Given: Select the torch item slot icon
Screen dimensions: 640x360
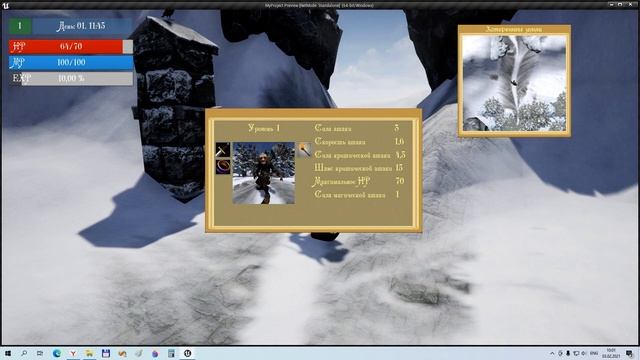Looking at the screenshot, I should pos(304,150).
